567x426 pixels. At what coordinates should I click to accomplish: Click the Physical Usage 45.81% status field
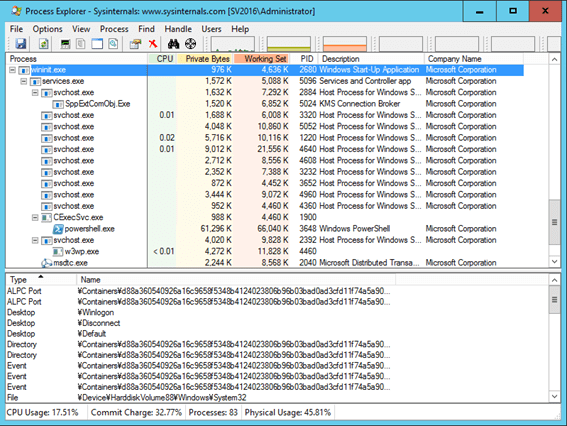[x=288, y=413]
